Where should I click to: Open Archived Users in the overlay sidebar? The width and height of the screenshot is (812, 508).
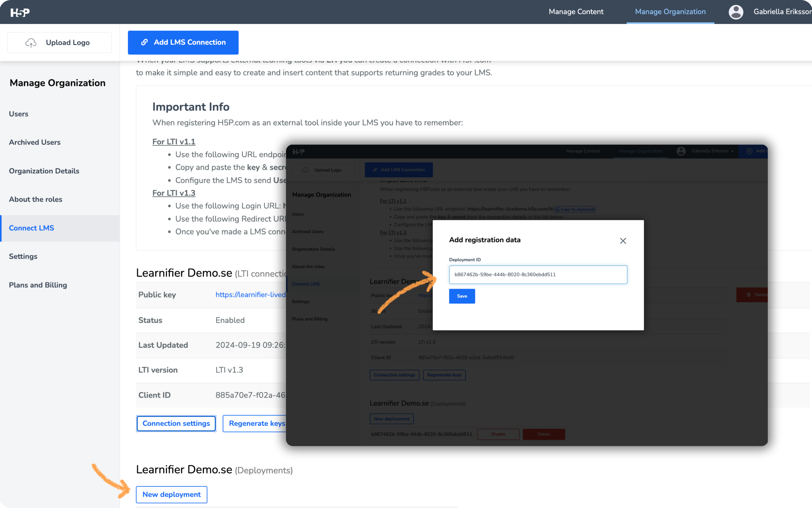[x=308, y=231]
